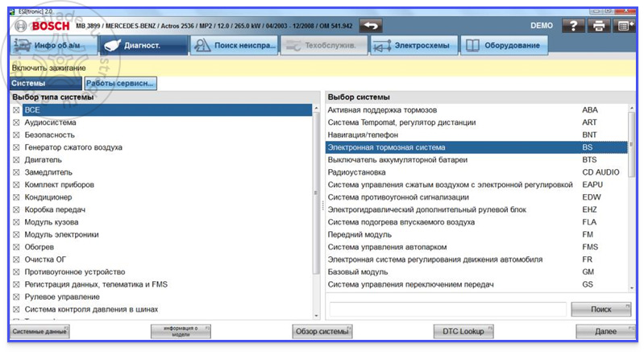Click the Далее button
Image resolution: width=644 pixels, height=352 pixels.
click(x=605, y=331)
